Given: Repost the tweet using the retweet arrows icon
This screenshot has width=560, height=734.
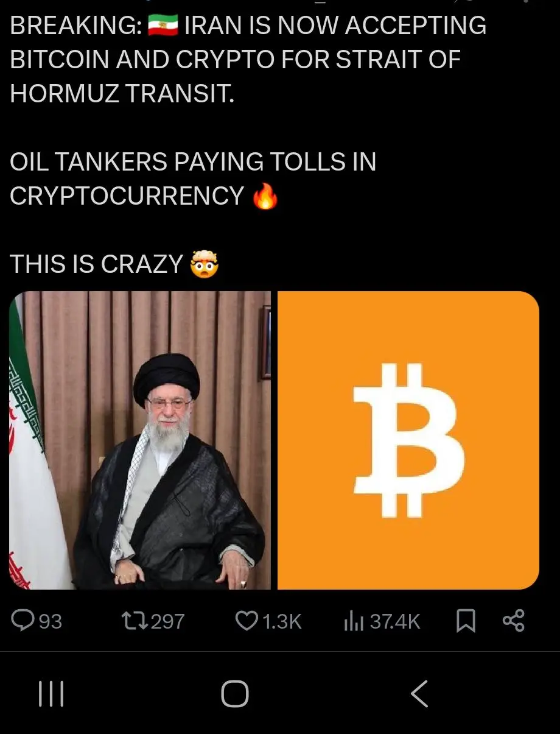Looking at the screenshot, I should [134, 621].
